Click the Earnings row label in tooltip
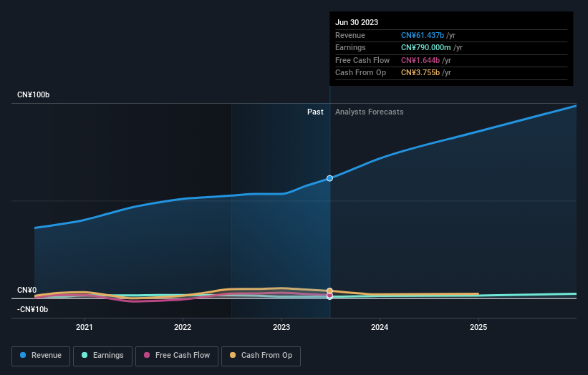588x375 pixels. pos(350,47)
